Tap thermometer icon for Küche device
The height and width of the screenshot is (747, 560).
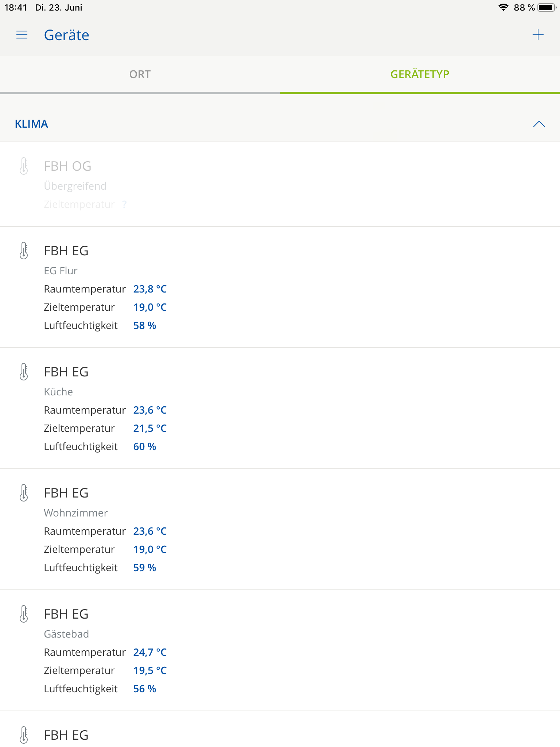[24, 372]
